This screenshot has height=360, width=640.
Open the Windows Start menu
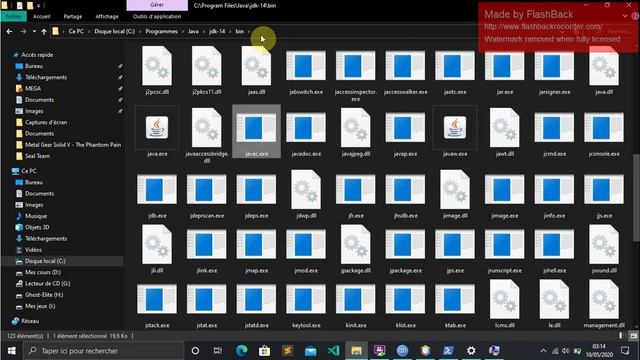click(11, 351)
